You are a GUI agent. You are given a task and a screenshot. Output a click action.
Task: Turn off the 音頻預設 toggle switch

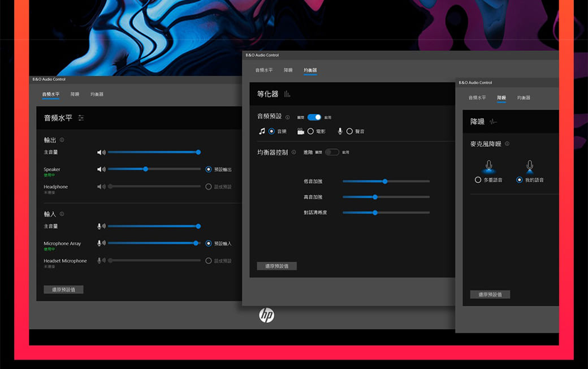(x=314, y=117)
